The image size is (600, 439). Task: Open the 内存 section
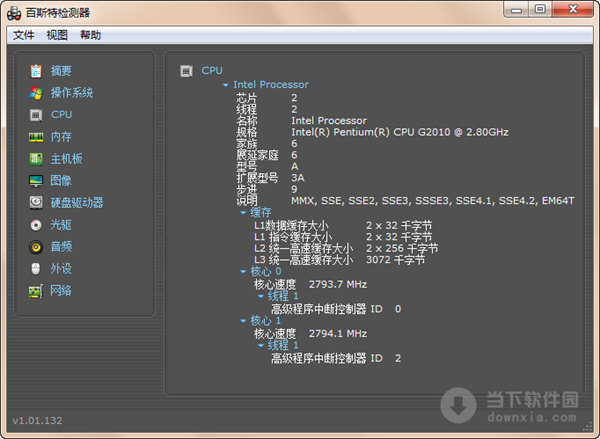click(x=61, y=137)
